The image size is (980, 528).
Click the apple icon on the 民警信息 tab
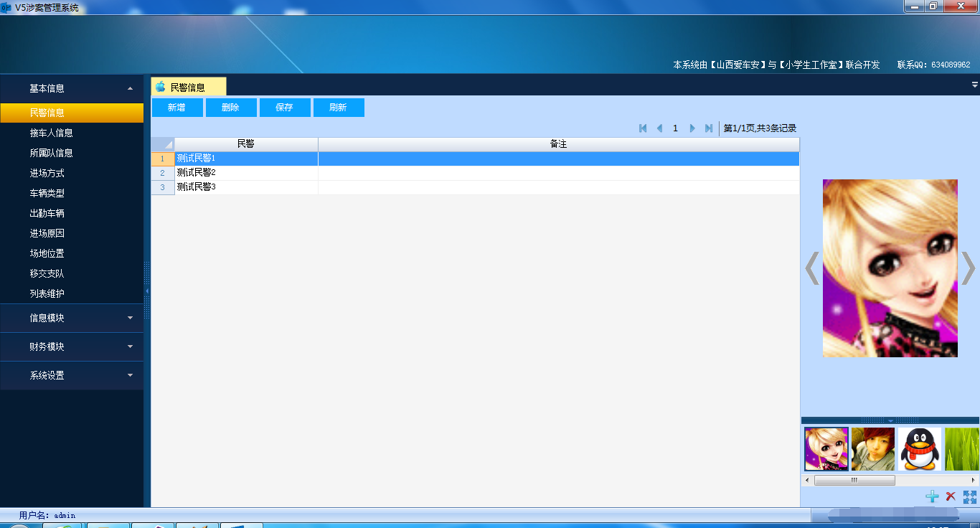coord(160,87)
